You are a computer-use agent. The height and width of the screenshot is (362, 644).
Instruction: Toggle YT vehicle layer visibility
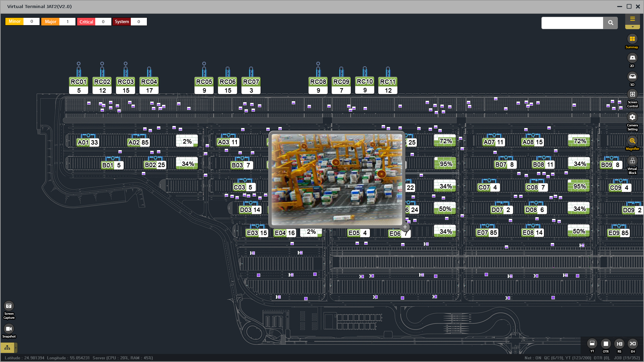point(592,344)
